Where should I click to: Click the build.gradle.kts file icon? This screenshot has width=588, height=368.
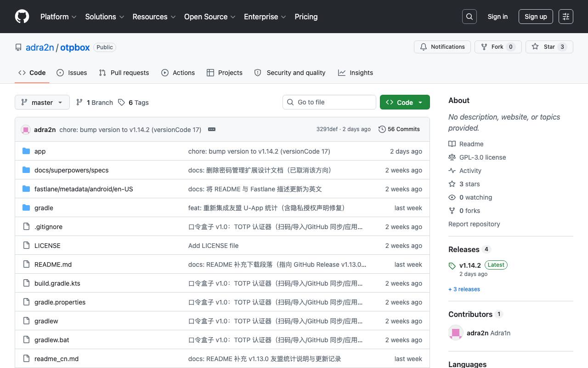pyautogui.click(x=26, y=283)
